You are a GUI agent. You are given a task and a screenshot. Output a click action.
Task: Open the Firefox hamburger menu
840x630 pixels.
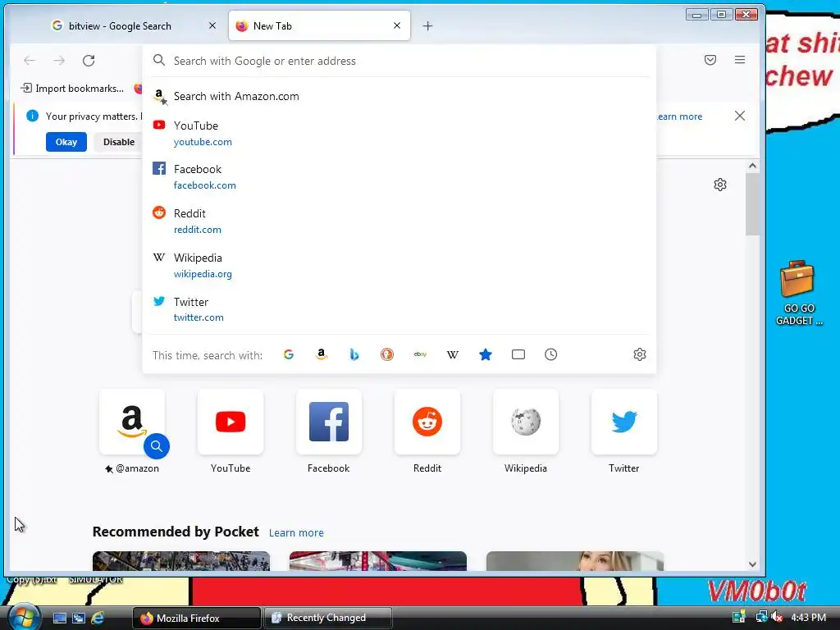(740, 60)
